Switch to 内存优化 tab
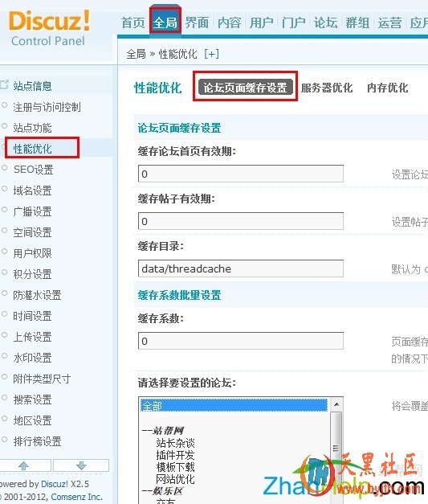The image size is (428, 504). (x=388, y=88)
